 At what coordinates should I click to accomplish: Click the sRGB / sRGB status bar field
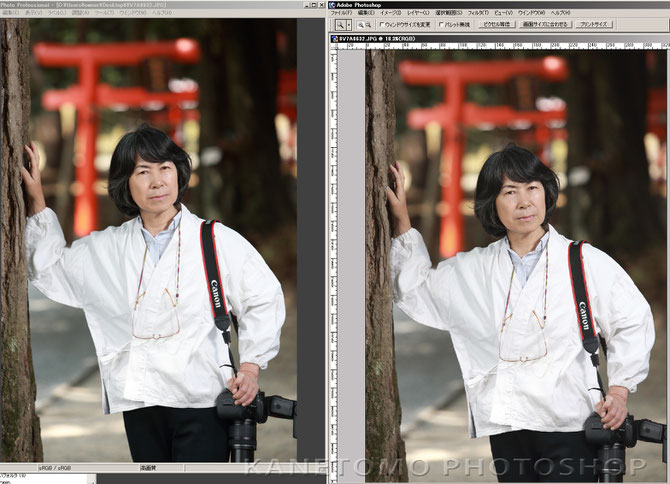coord(89,468)
